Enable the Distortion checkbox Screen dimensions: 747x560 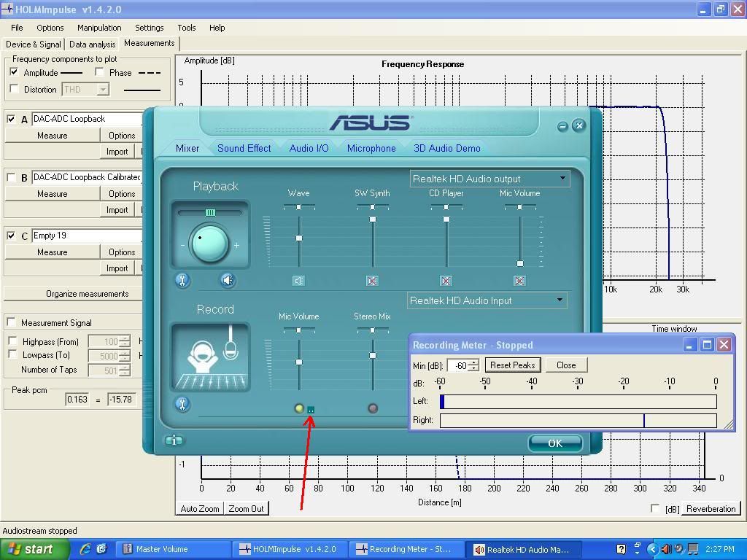15,88
